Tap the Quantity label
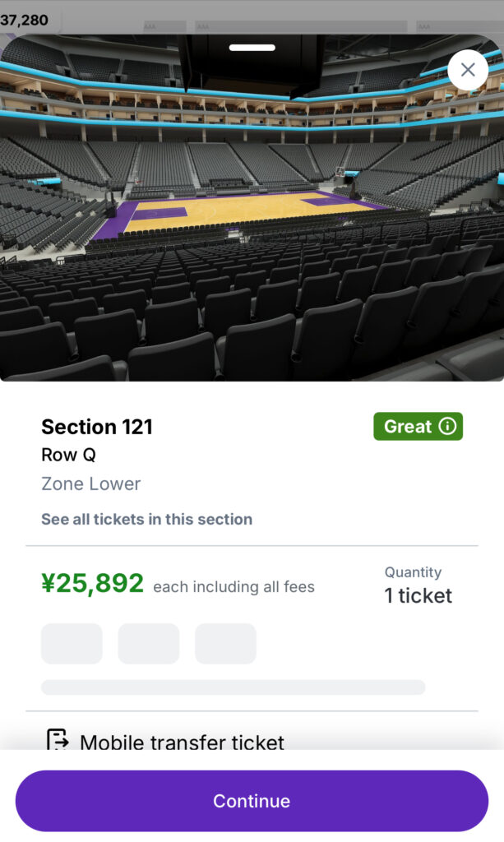Image resolution: width=504 pixels, height=842 pixels. (413, 572)
